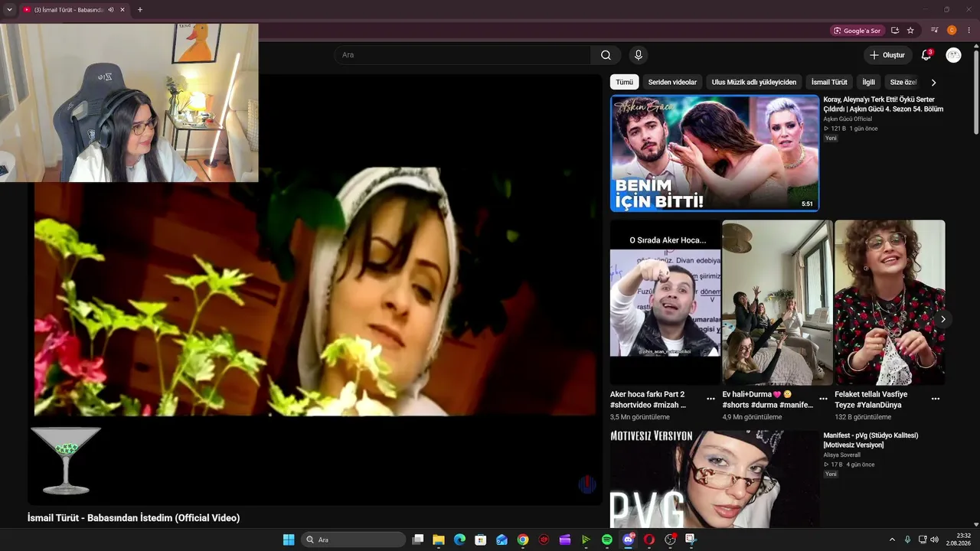The width and height of the screenshot is (980, 551).
Task: Open the PVG Motivesiz Versiyon thumbnail
Action: 714,479
